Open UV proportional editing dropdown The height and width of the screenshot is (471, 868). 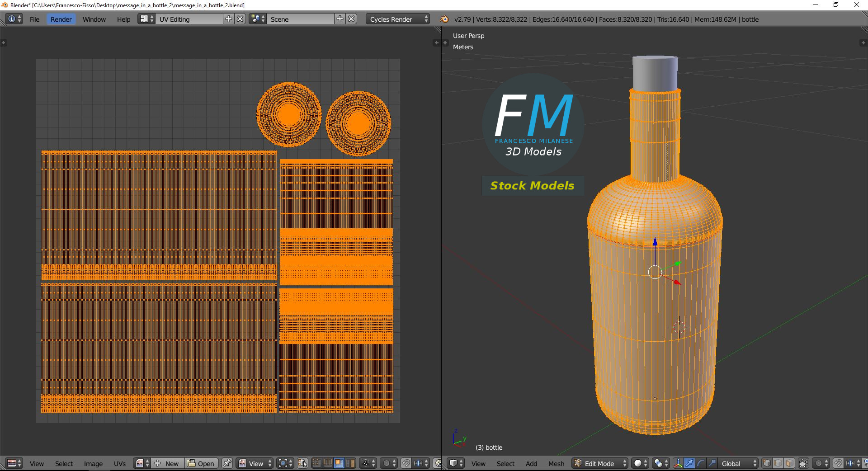(389, 463)
